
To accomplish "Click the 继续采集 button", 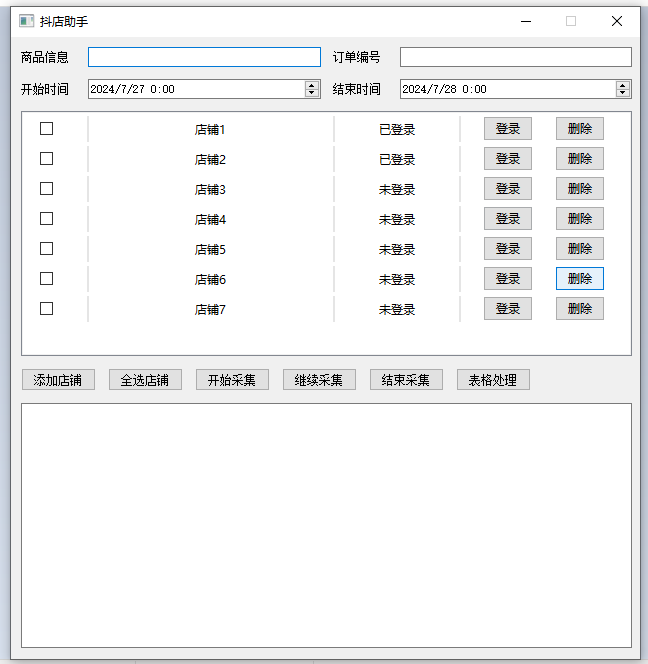I will coord(319,380).
